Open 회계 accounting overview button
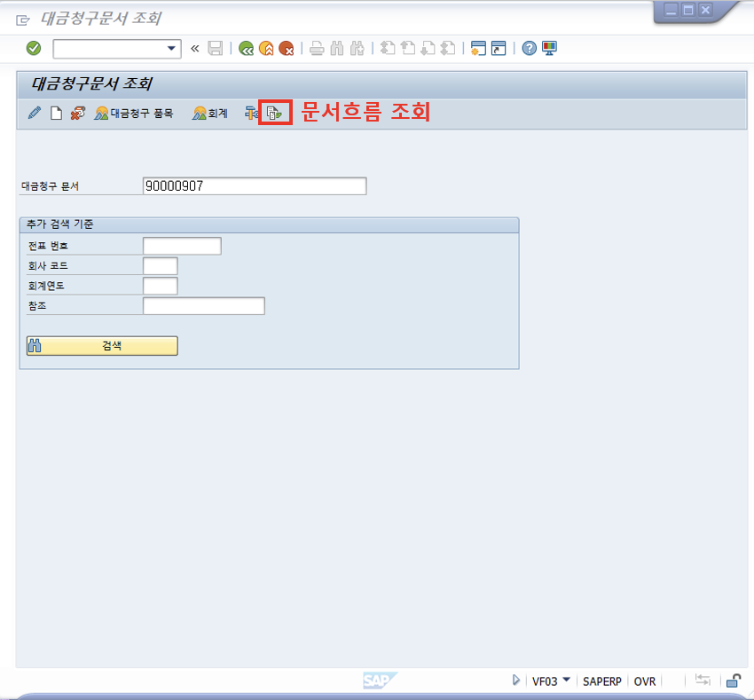 pyautogui.click(x=210, y=114)
